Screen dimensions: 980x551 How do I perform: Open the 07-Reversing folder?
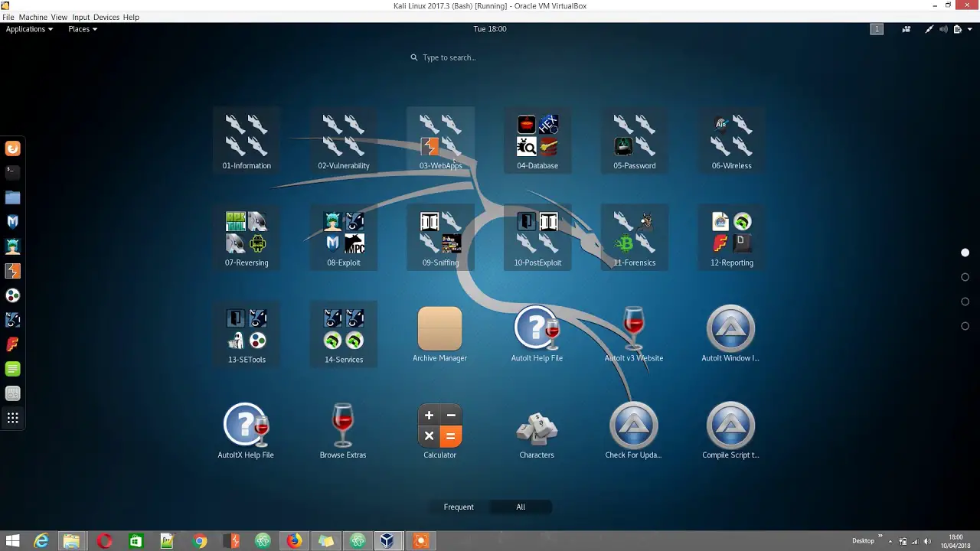tap(247, 238)
